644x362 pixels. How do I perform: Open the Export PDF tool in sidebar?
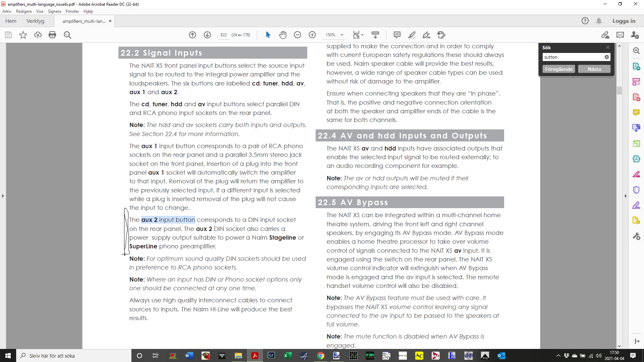click(636, 66)
